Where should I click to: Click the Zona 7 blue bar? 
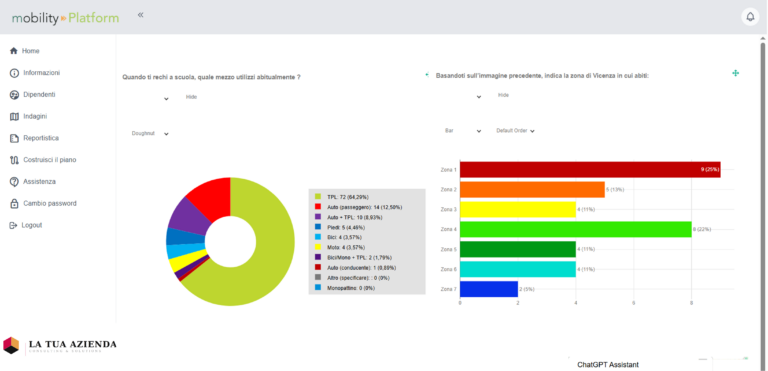coord(489,289)
